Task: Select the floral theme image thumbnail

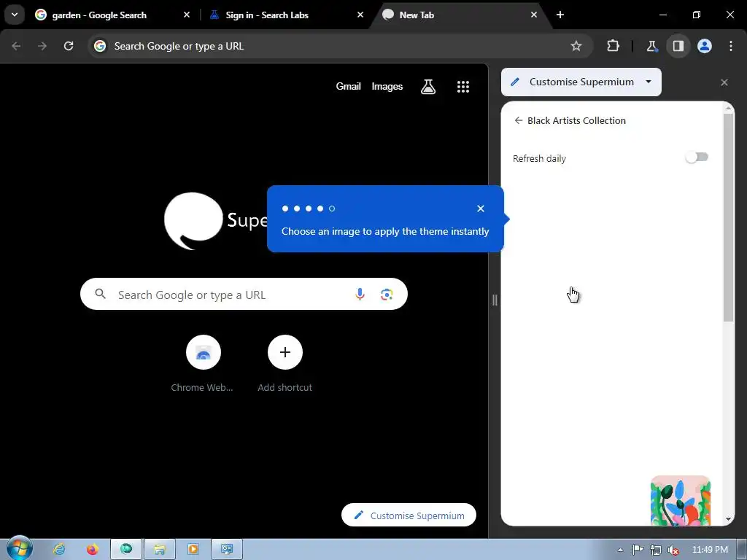Action: [x=681, y=500]
